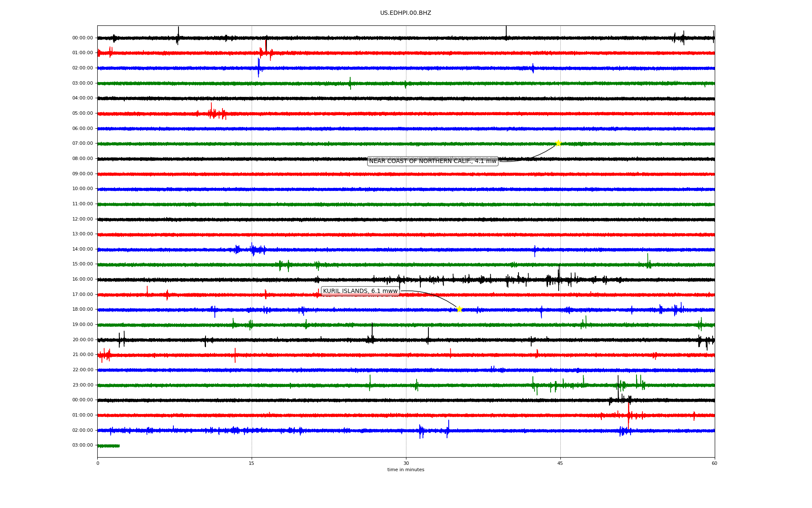Click the x-axis tick label 30
Viewport: 812px width, 508px height.
coord(406,463)
